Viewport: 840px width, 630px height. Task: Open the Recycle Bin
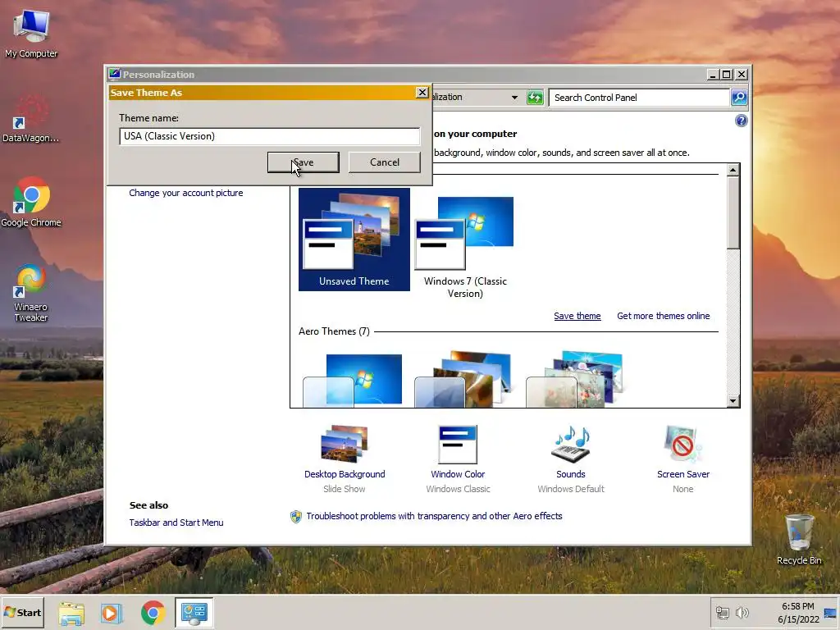point(799,539)
